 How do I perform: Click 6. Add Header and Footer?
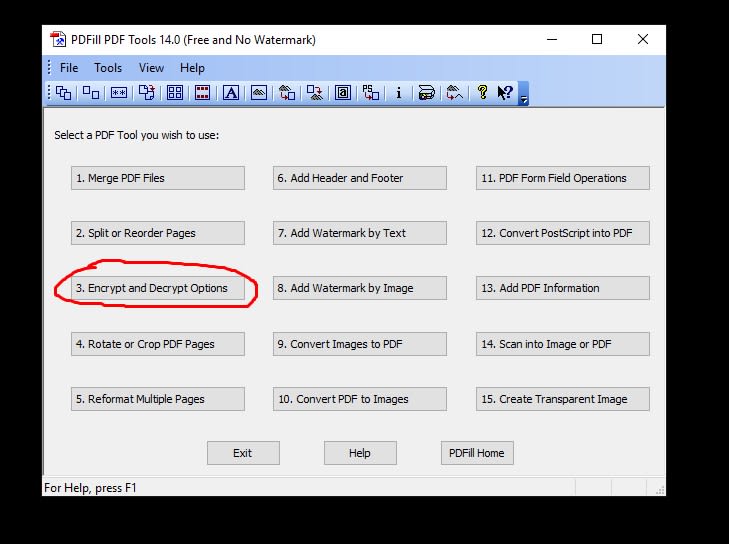coord(360,178)
